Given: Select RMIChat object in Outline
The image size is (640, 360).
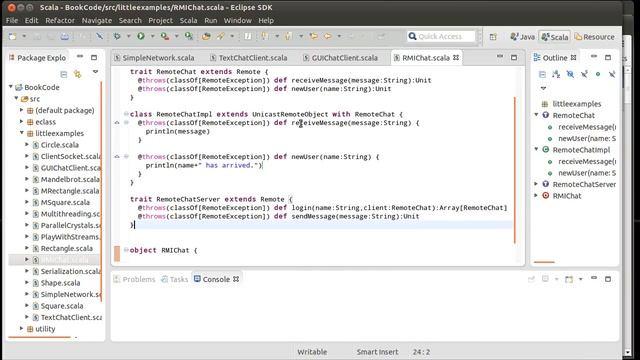Looking at the screenshot, I should [x=566, y=196].
